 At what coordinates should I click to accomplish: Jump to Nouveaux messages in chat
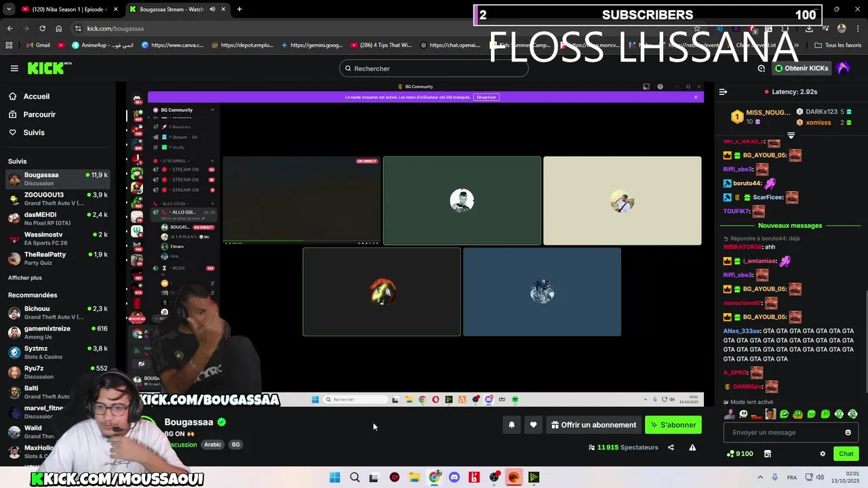(790, 226)
